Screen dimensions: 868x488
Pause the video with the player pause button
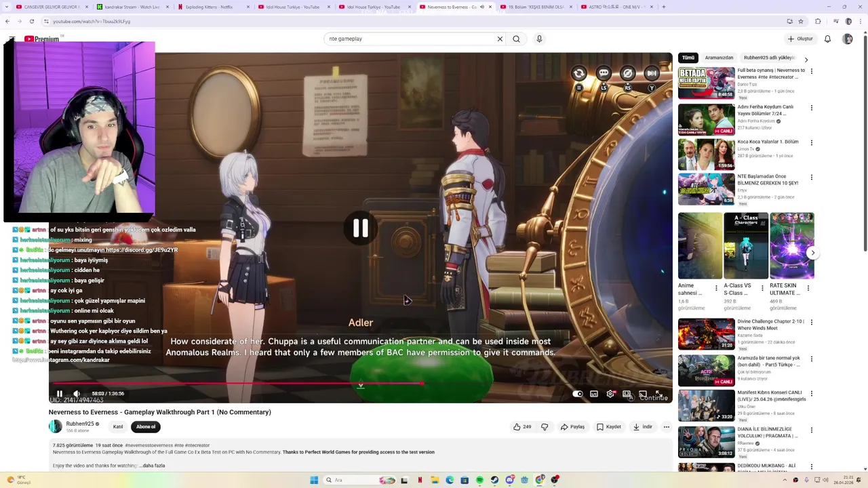pyautogui.click(x=60, y=394)
